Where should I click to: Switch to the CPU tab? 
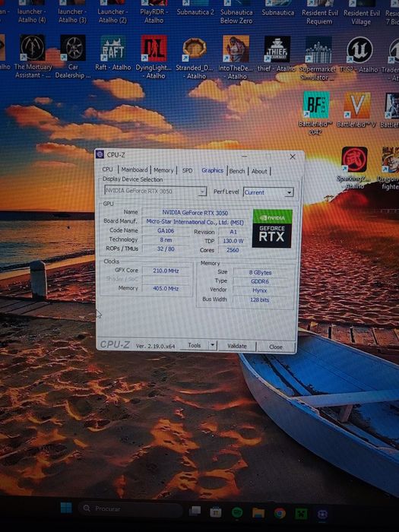click(x=108, y=169)
